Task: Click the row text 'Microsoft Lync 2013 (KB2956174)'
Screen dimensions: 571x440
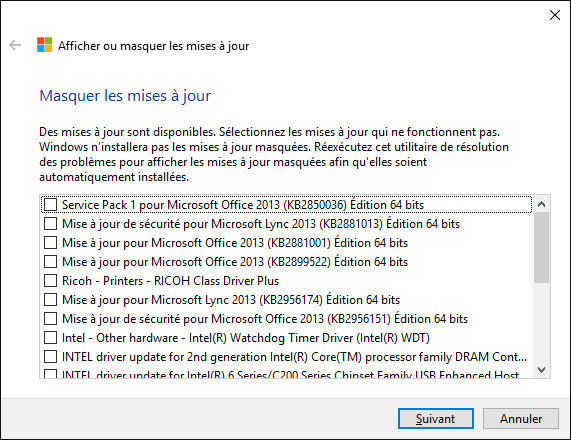Action: pyautogui.click(x=237, y=300)
